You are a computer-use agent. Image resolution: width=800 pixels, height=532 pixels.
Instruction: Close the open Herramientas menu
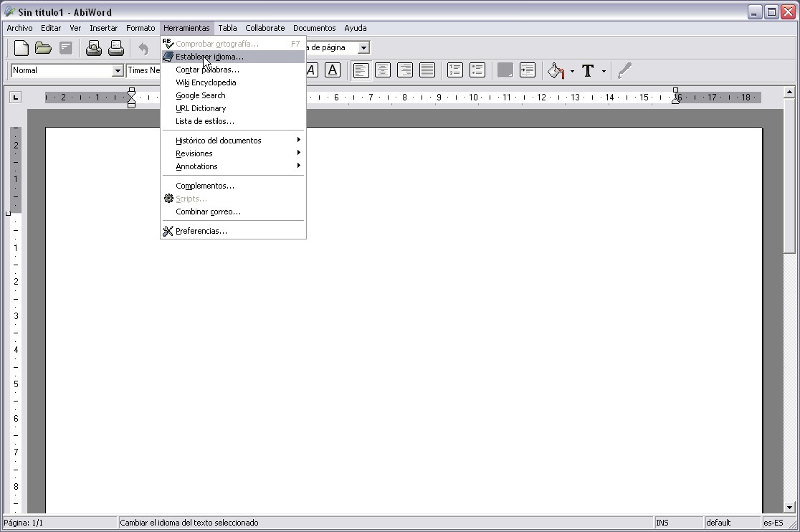click(x=186, y=28)
